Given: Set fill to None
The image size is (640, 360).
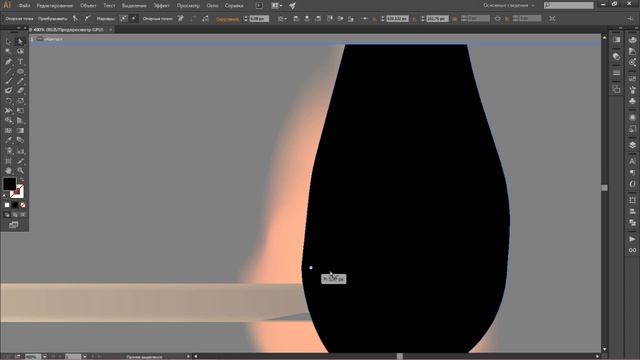Looking at the screenshot, I should click(x=23, y=205).
